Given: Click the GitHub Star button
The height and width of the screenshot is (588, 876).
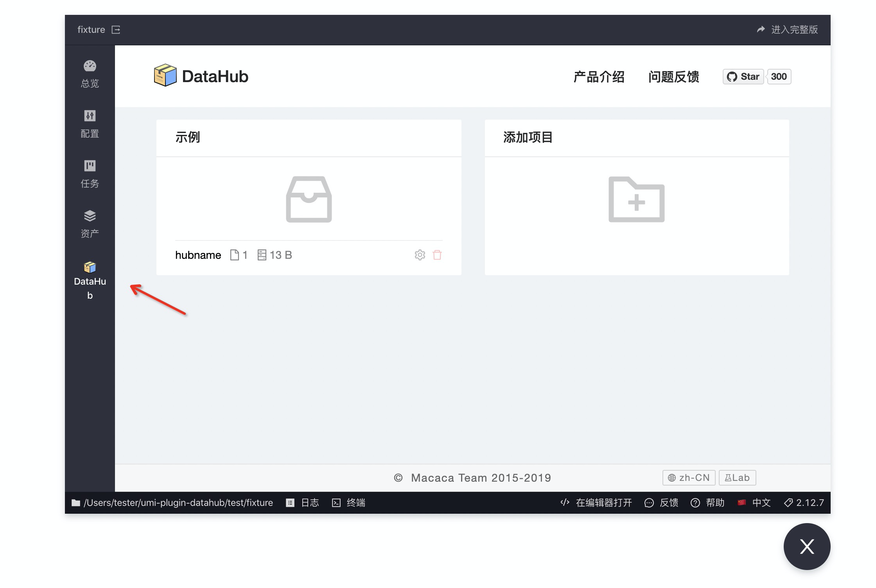Looking at the screenshot, I should pos(743,77).
